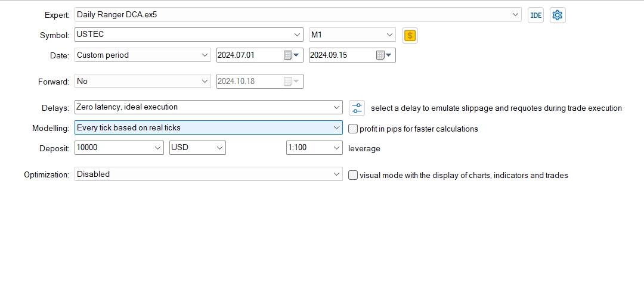Open the M1 timeframe dropdown
Image resolution: width=644 pixels, height=287 pixels.
390,35
